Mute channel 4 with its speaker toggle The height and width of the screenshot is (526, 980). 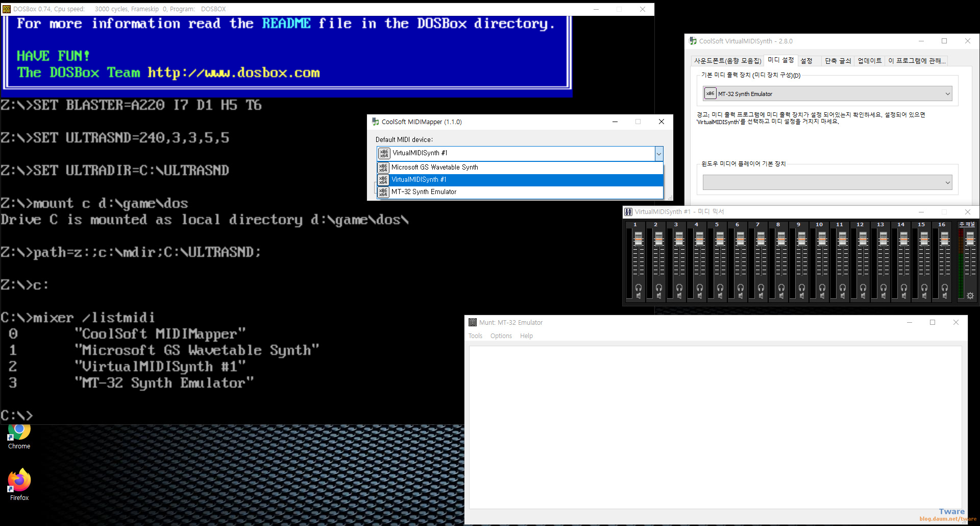click(700, 296)
